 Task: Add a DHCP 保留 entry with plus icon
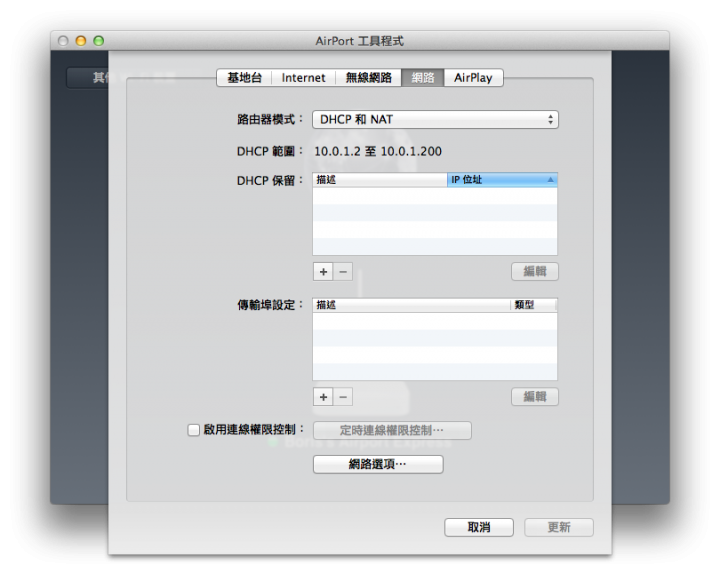pyautogui.click(x=323, y=272)
